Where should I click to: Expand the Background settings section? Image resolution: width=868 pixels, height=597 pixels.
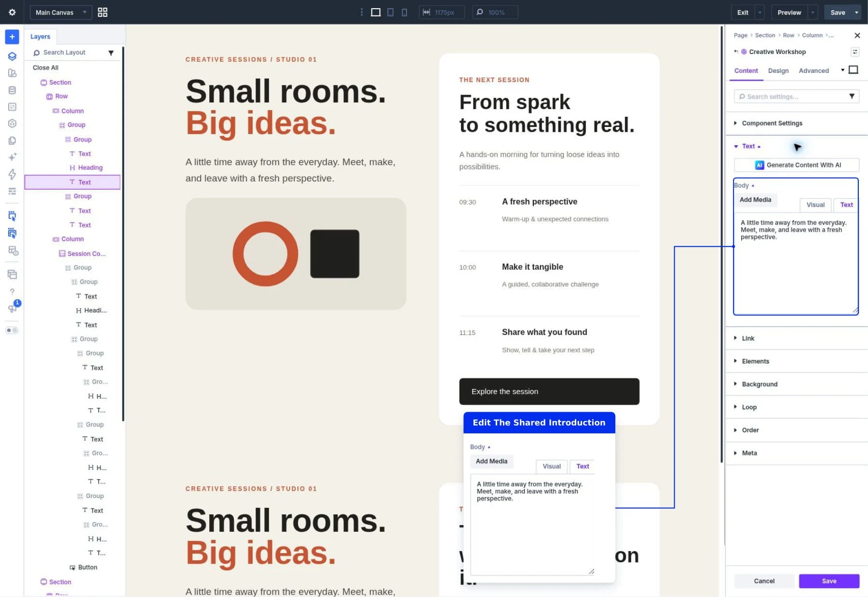[x=797, y=384]
